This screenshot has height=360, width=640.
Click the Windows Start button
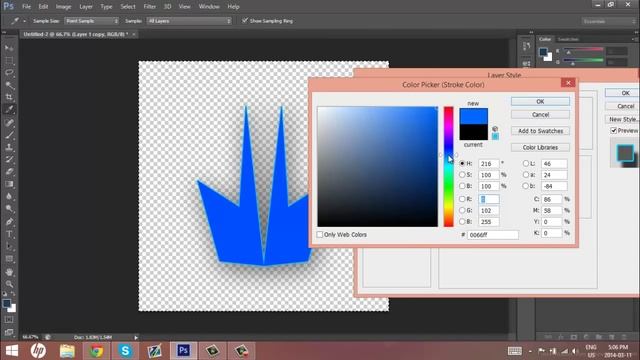click(11, 351)
